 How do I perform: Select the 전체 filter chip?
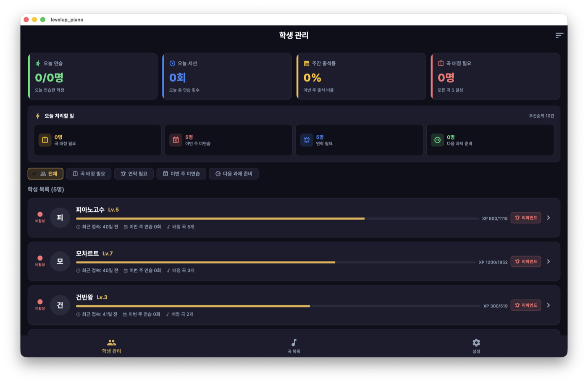pyautogui.click(x=45, y=174)
